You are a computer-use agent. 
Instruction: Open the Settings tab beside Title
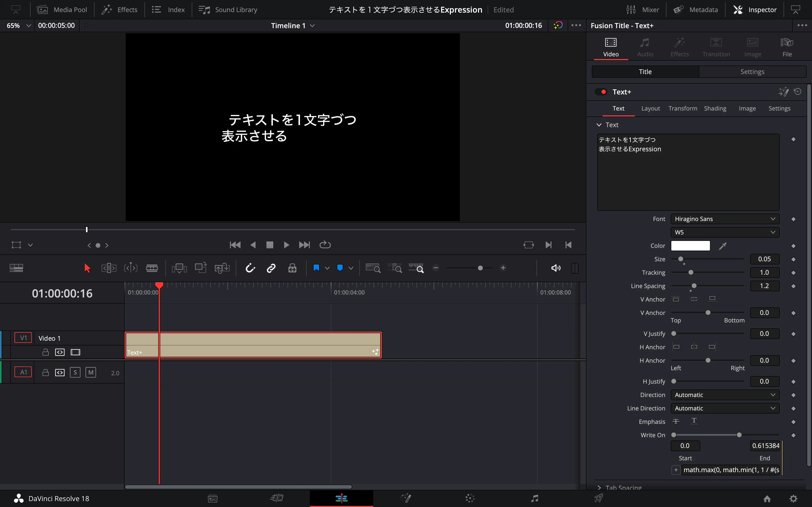752,72
